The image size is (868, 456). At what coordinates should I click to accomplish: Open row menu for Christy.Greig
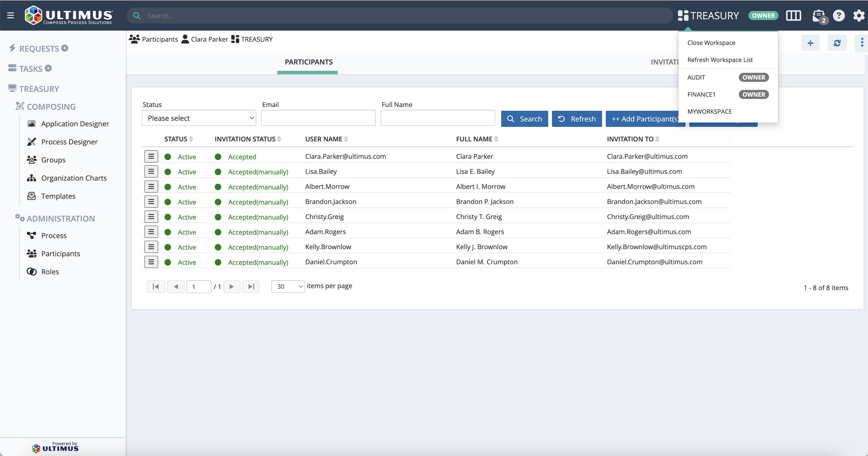click(151, 217)
